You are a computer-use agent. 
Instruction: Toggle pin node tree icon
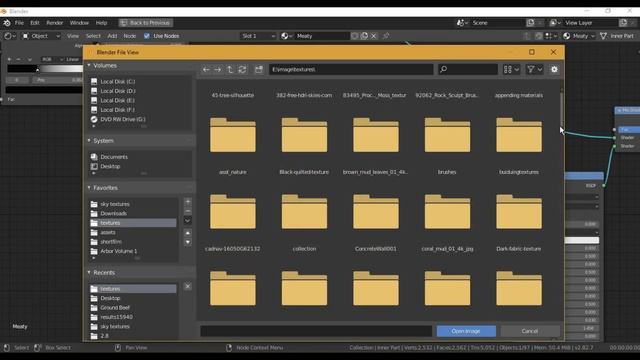tap(386, 36)
